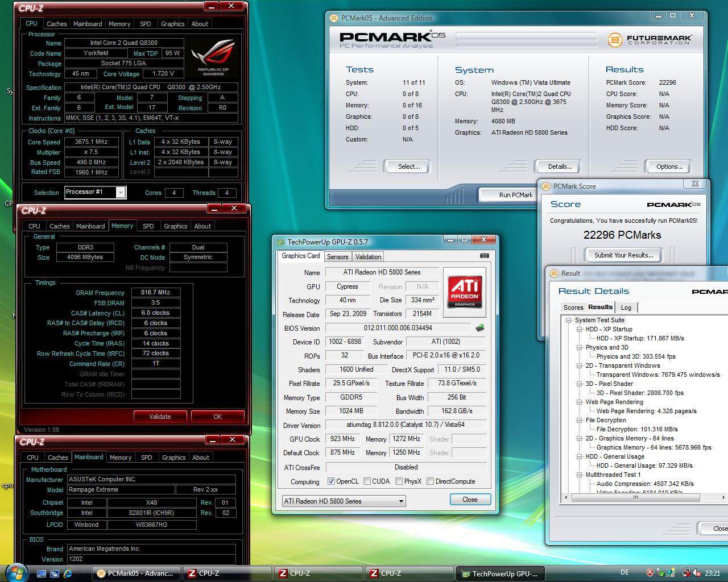Click the Select... tests button
Screen dimensions: 728x582
408,167
